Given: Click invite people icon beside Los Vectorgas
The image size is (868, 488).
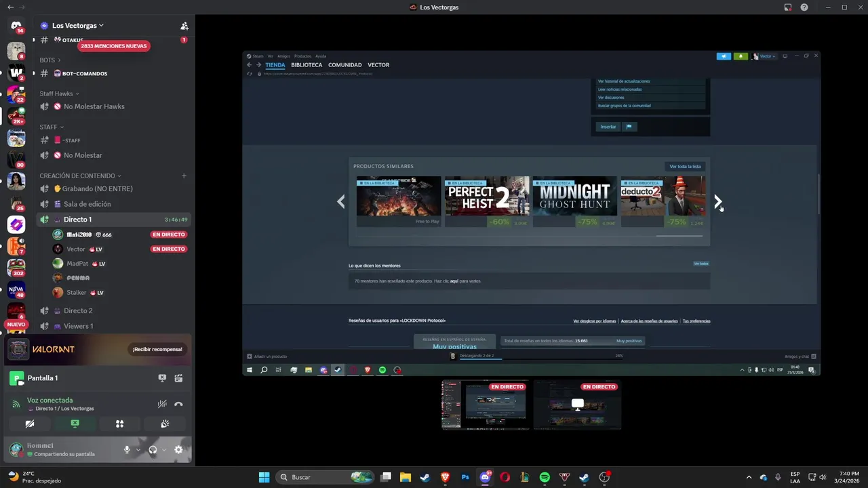Looking at the screenshot, I should pos(184,26).
